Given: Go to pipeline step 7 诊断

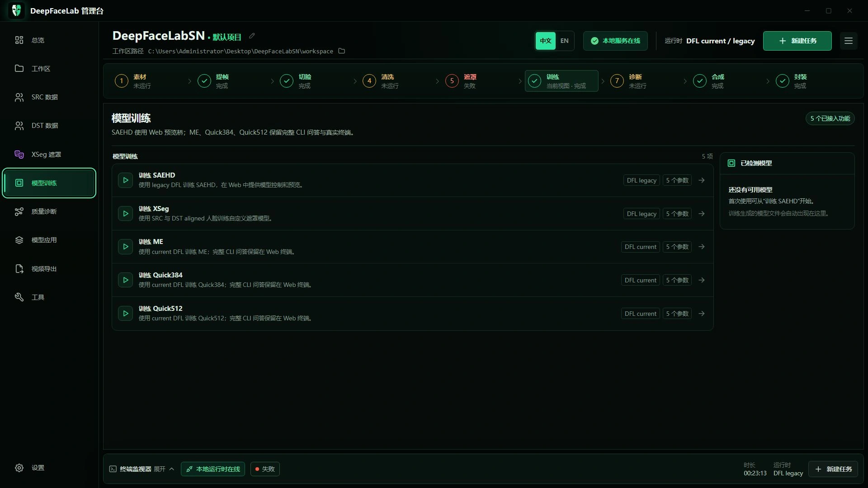Looking at the screenshot, I should tap(644, 81).
